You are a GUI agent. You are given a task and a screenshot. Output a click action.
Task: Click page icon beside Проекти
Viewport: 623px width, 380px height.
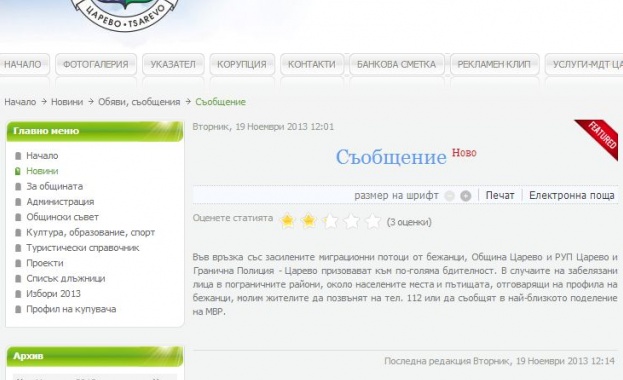point(18,264)
